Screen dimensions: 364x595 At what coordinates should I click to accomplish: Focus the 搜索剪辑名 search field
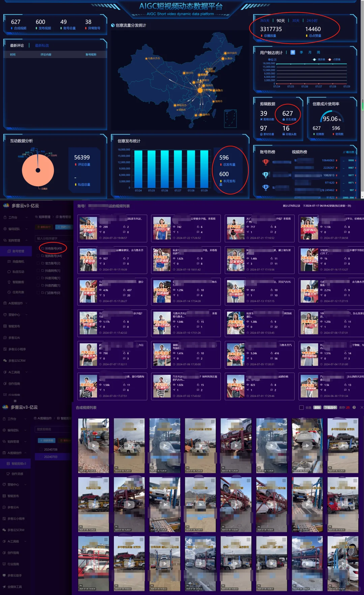coord(53,429)
